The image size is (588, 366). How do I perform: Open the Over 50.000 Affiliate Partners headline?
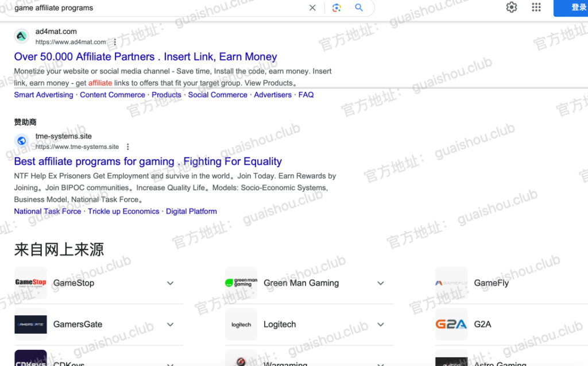(145, 57)
